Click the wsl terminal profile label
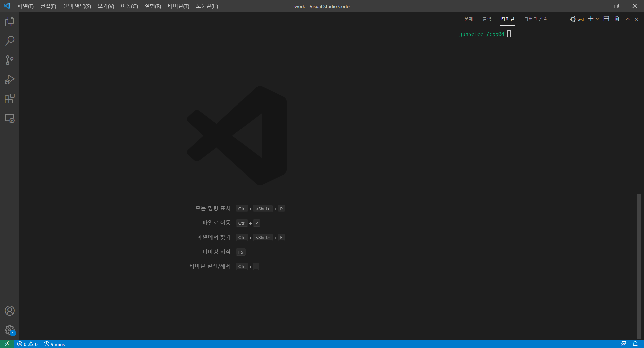This screenshot has height=348, width=644. pos(577,19)
